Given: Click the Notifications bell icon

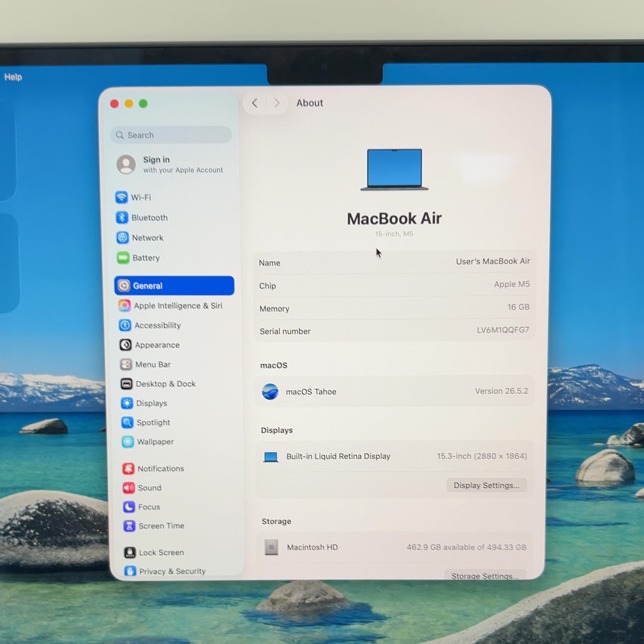Looking at the screenshot, I should coord(128,468).
